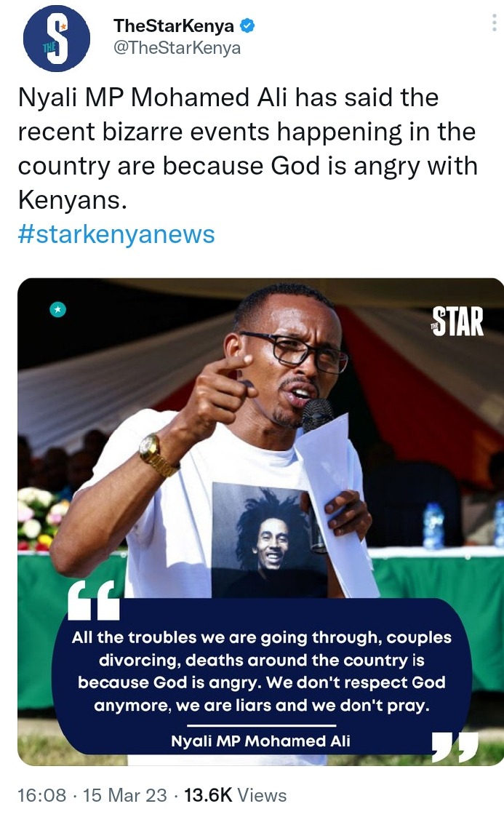Click the gold wristwatch in the photo
This screenshot has height=817, width=504.
156,455
